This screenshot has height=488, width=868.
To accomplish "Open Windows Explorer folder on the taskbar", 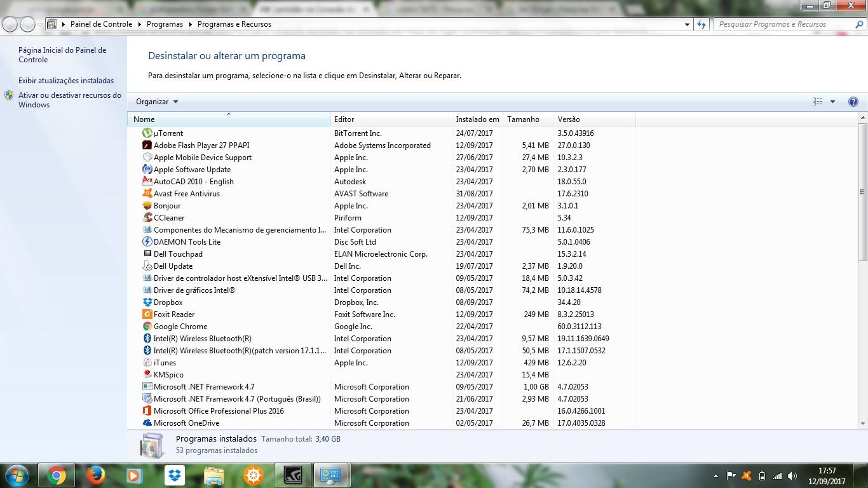I will pyautogui.click(x=214, y=475).
